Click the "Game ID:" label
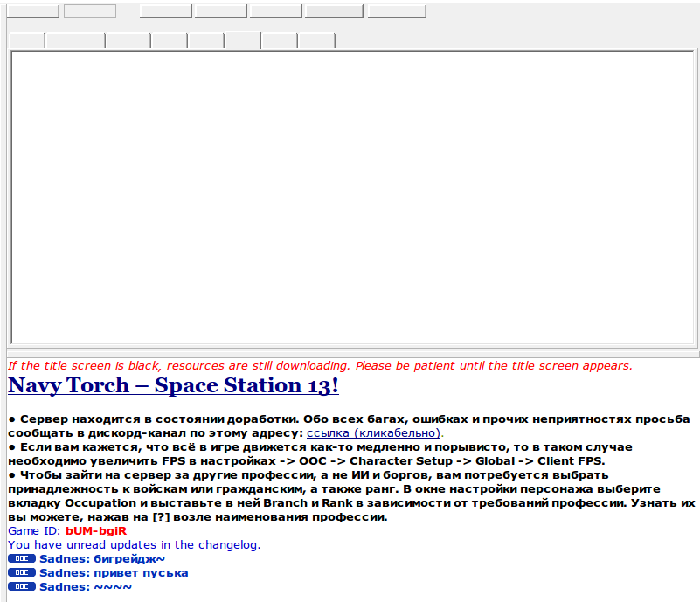This screenshot has height=602, width=700. (x=35, y=530)
